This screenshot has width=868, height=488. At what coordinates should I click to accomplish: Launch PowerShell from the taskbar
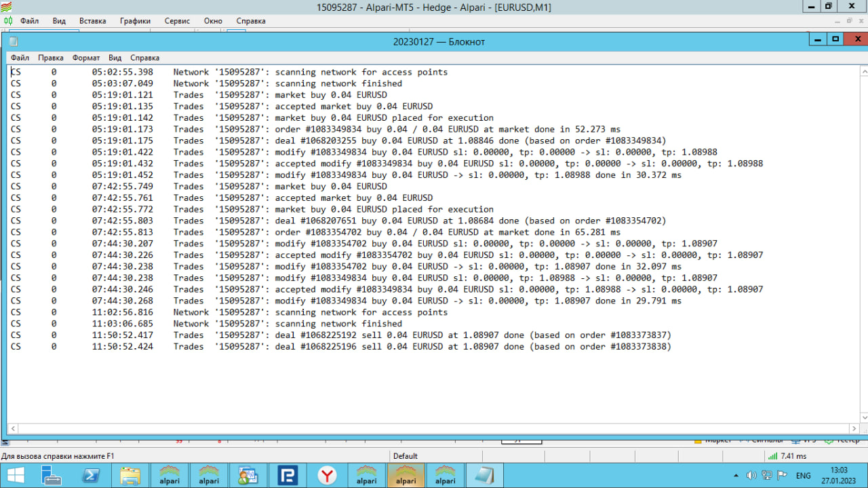tap(91, 476)
